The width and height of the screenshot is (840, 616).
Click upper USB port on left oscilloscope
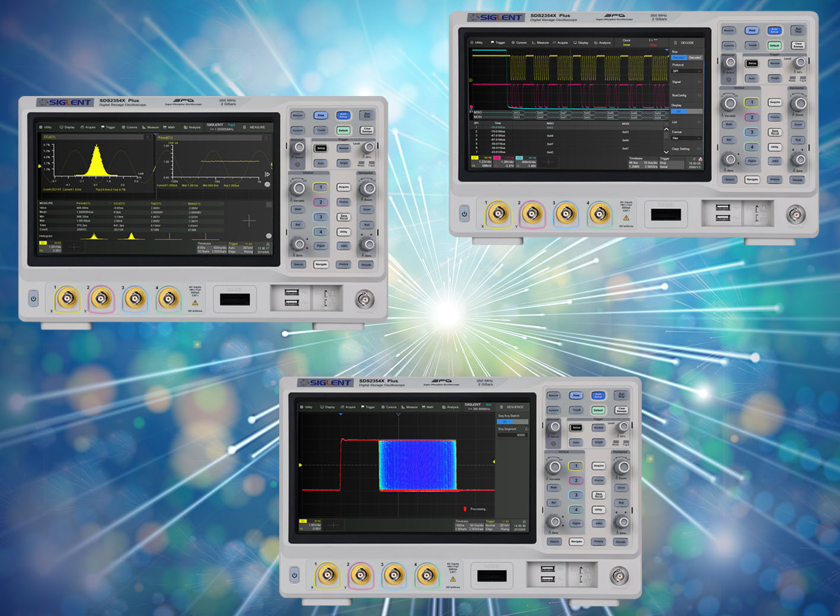[x=292, y=292]
